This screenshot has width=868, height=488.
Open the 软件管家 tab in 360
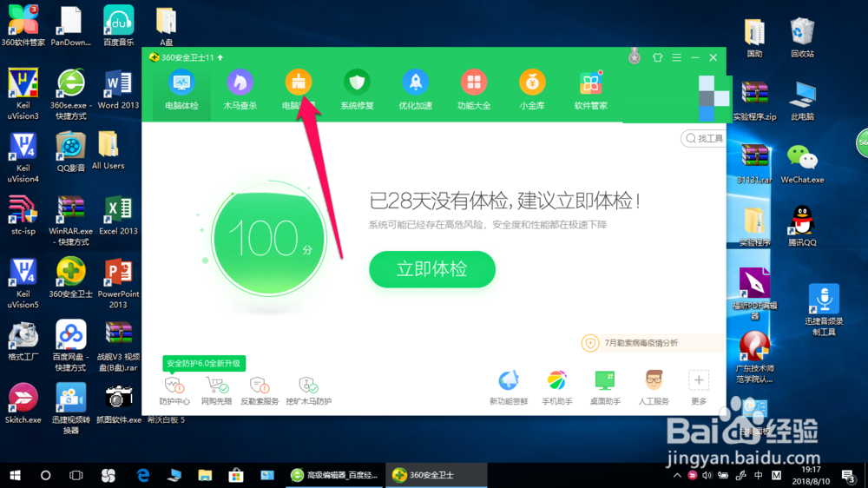pyautogui.click(x=590, y=89)
